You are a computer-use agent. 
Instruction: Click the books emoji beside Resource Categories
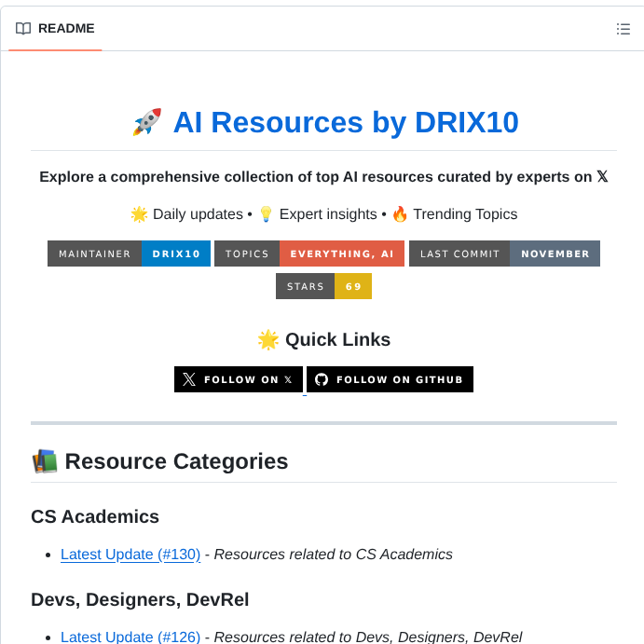(45, 461)
